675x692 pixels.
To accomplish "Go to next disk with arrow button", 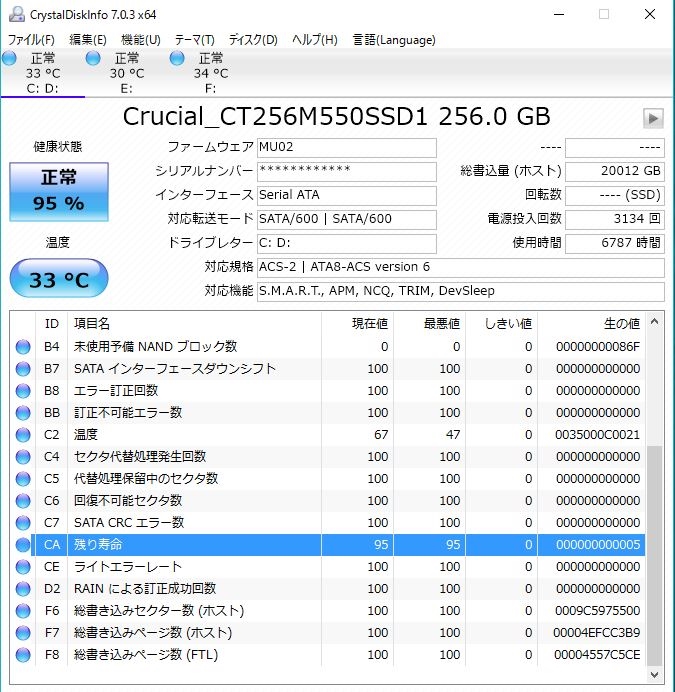I will point(653,118).
